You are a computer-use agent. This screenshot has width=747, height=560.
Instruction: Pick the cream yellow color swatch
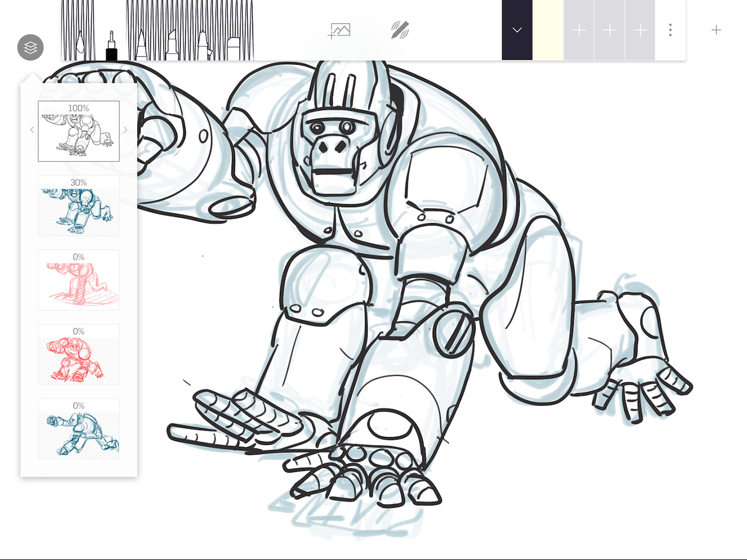point(548,30)
